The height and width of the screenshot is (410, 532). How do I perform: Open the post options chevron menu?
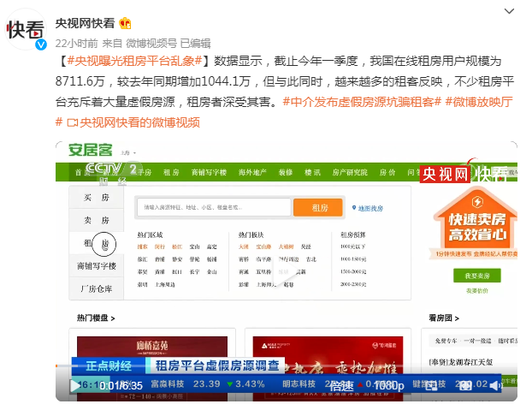[509, 11]
